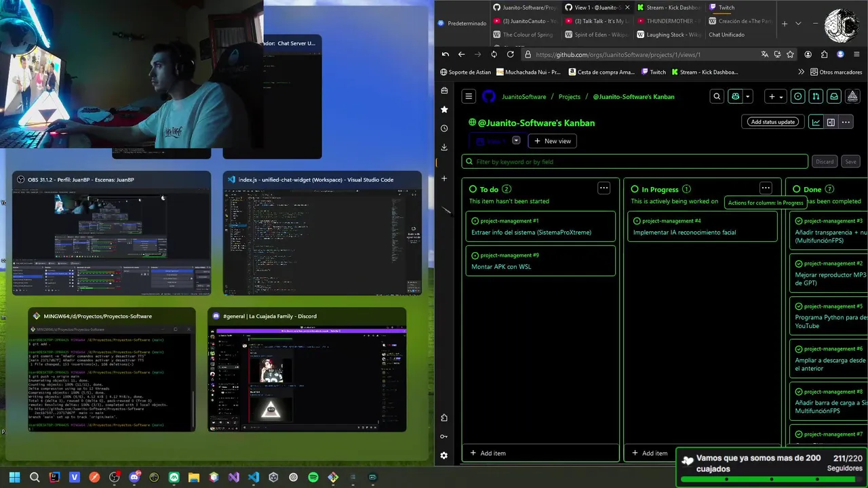The image size is (868, 488).
Task: Switch to Juanito-Software/Proyectos browser tab
Action: (525, 7)
